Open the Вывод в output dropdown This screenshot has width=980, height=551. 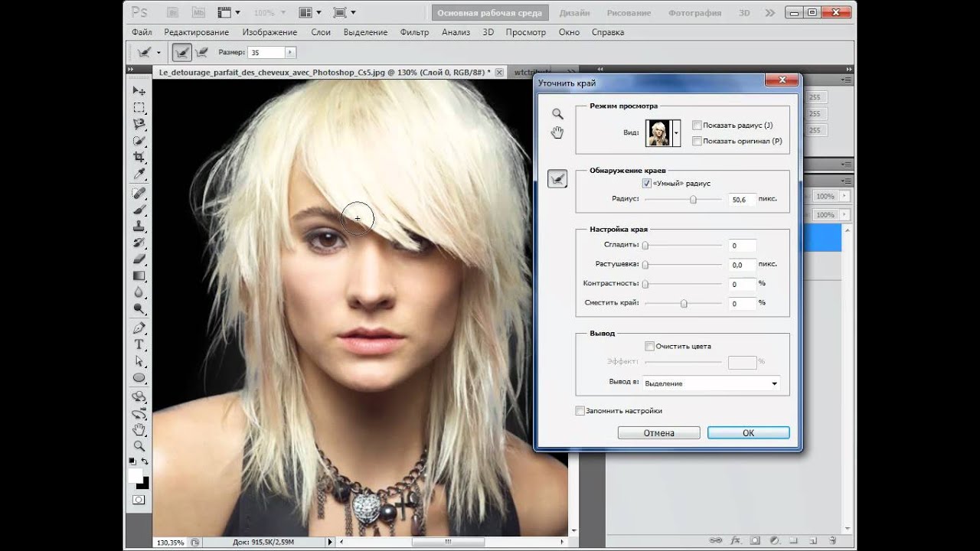pos(711,383)
